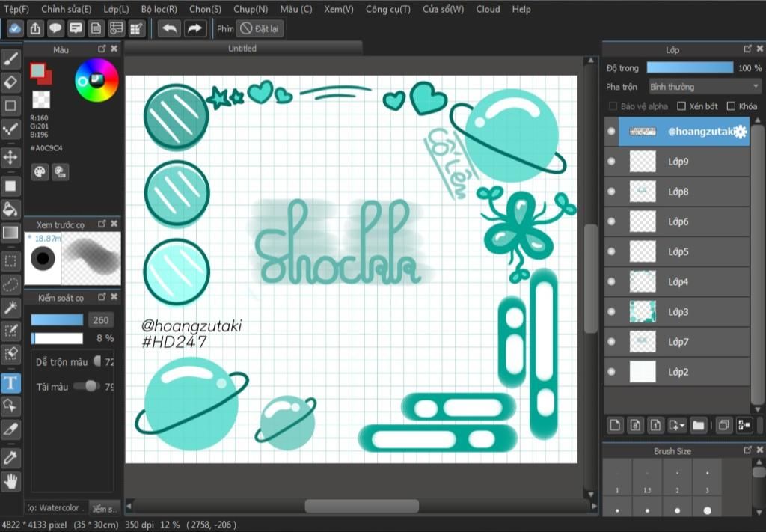Duplicate the current layer

point(723,425)
